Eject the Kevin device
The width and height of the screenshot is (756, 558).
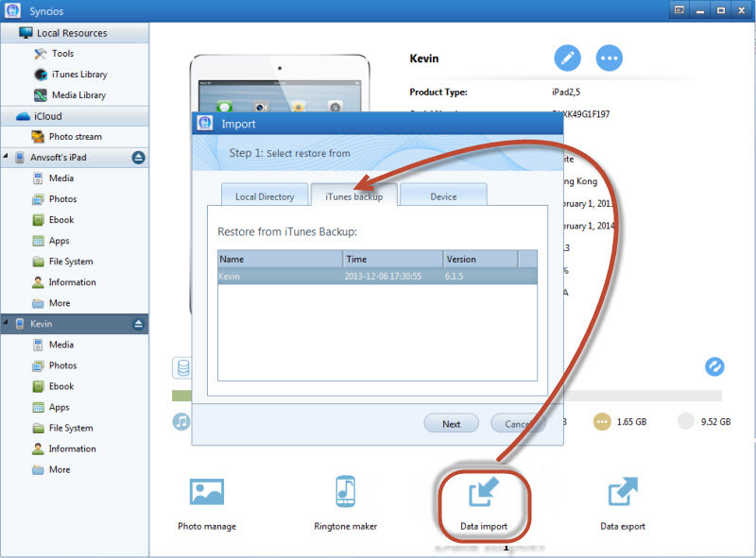coord(138,324)
